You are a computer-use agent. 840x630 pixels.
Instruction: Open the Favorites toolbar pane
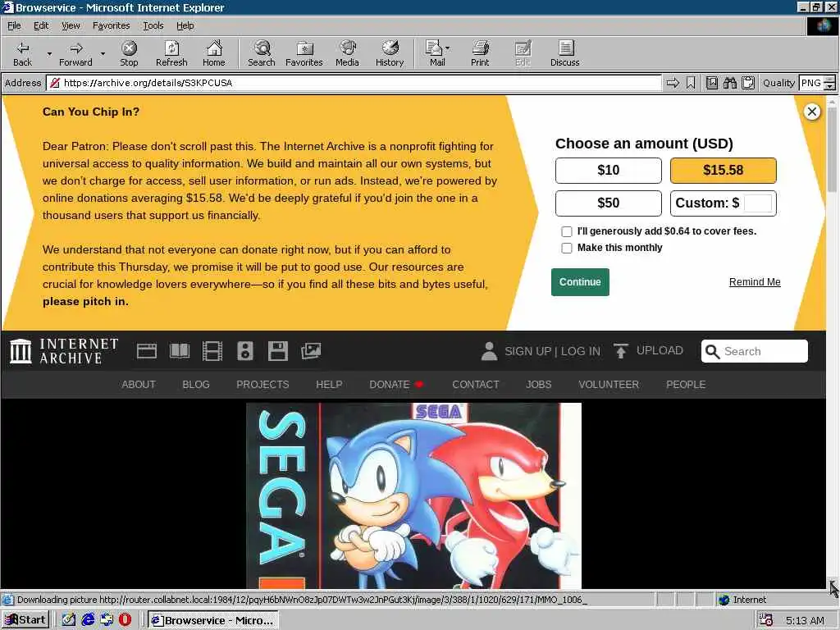(x=304, y=53)
